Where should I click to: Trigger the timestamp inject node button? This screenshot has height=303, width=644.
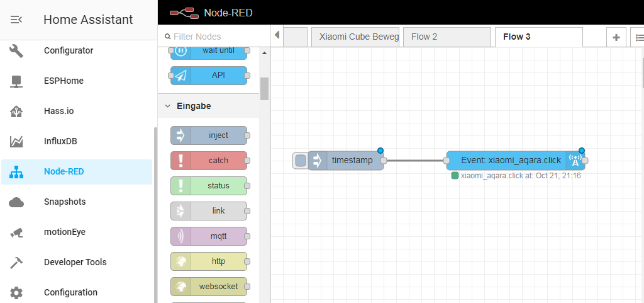pos(301,161)
